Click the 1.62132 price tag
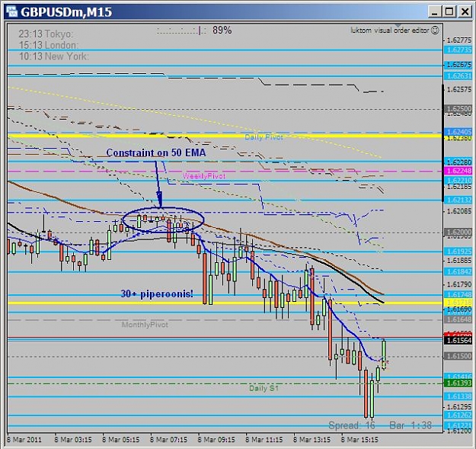The height and width of the screenshot is (449, 476). [458, 200]
